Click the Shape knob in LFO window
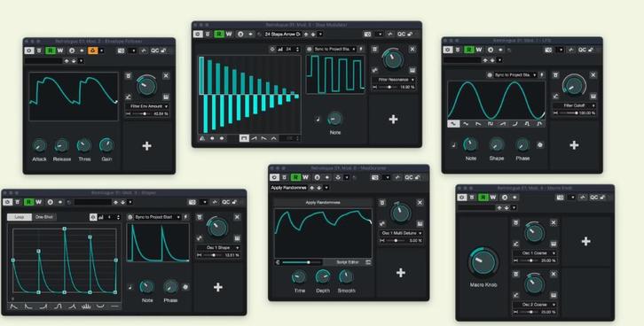 click(x=497, y=144)
